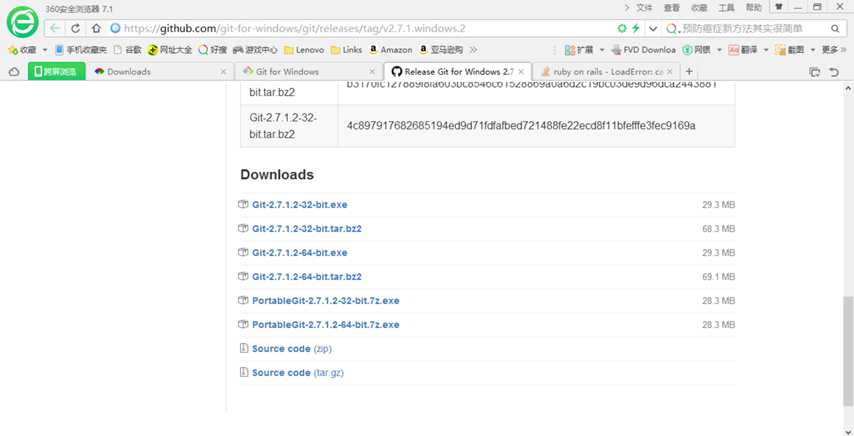
Task: Reload the page with refresh icon
Action: pos(76,28)
